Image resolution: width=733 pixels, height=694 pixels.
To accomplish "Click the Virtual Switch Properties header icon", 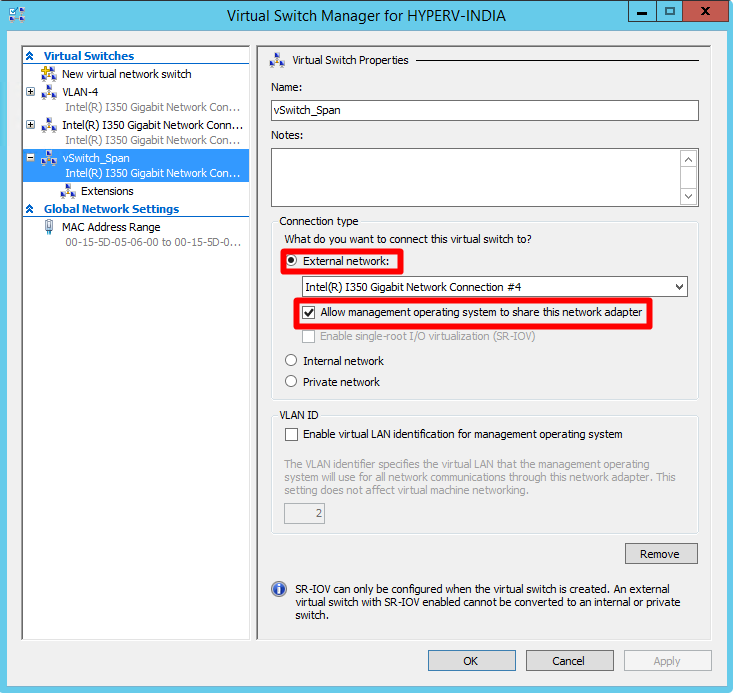I will 277,60.
